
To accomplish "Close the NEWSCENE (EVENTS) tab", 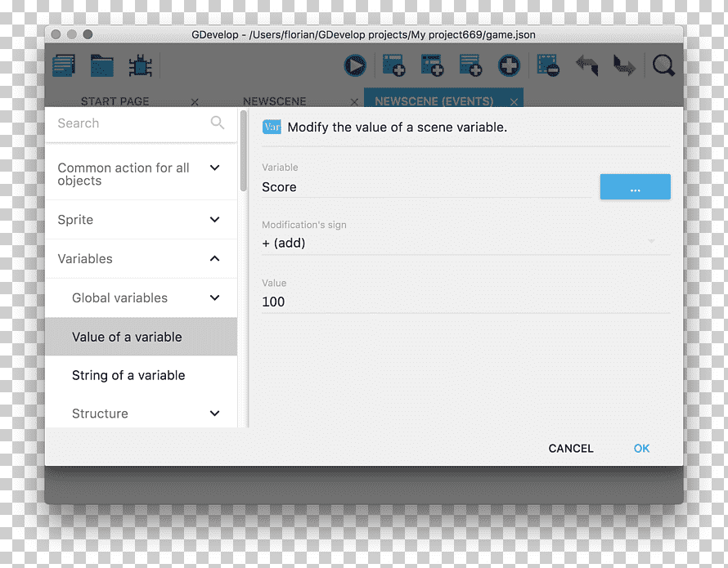I will click(514, 102).
